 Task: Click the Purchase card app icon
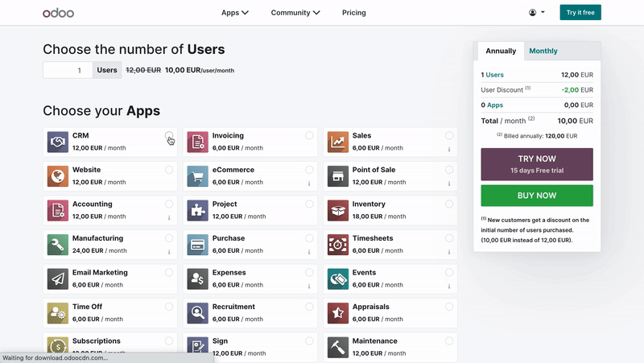(x=197, y=245)
